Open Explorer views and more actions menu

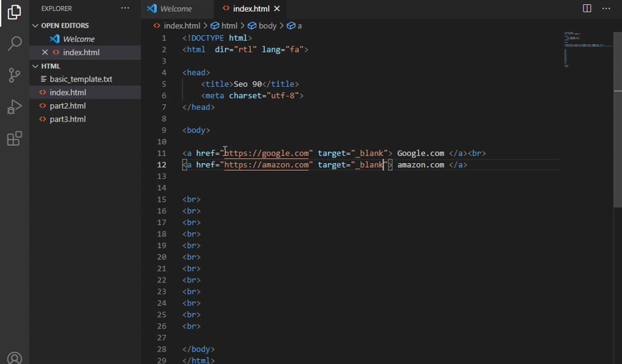125,8
